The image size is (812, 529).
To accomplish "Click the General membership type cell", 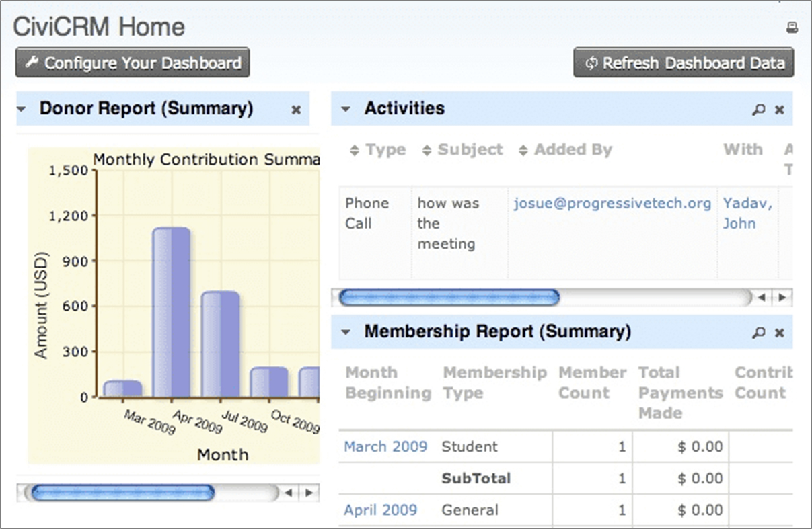I will coord(470,510).
